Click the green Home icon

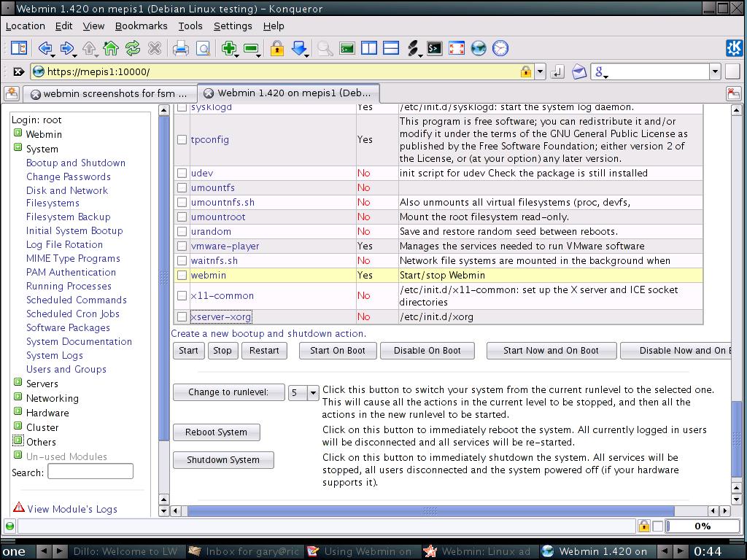click(111, 48)
